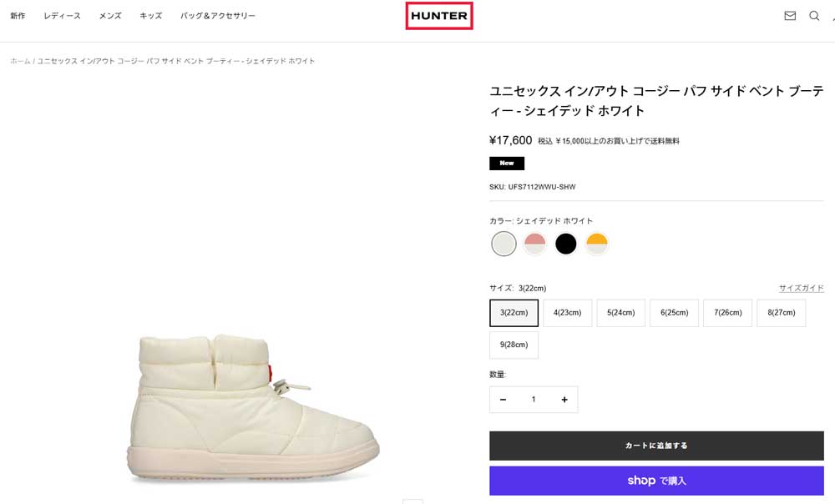The height and width of the screenshot is (504, 835).
Task: Select the shaded white color swatch
Action: (x=504, y=244)
